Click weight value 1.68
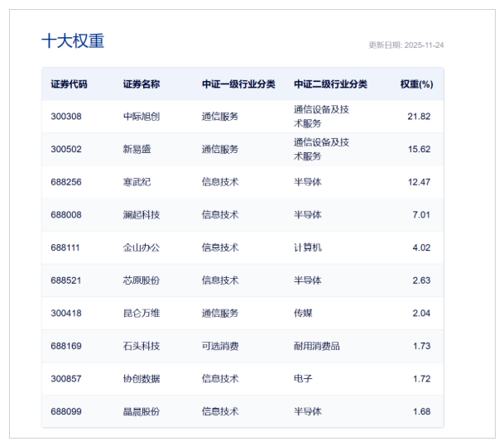 coord(422,411)
